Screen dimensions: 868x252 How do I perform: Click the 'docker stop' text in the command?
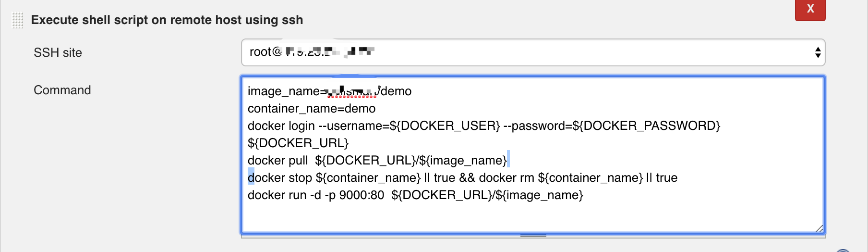click(279, 178)
